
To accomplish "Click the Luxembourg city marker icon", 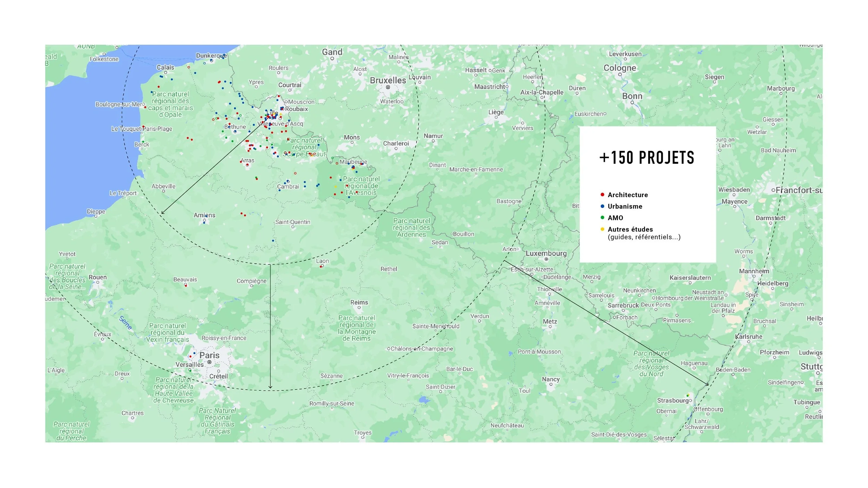I will click(x=546, y=259).
